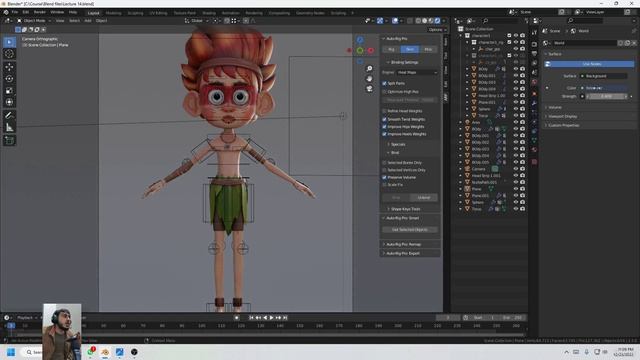Click the green Y axis gizmo circle
Viewport: 640px width, 360px height.
[360, 51]
